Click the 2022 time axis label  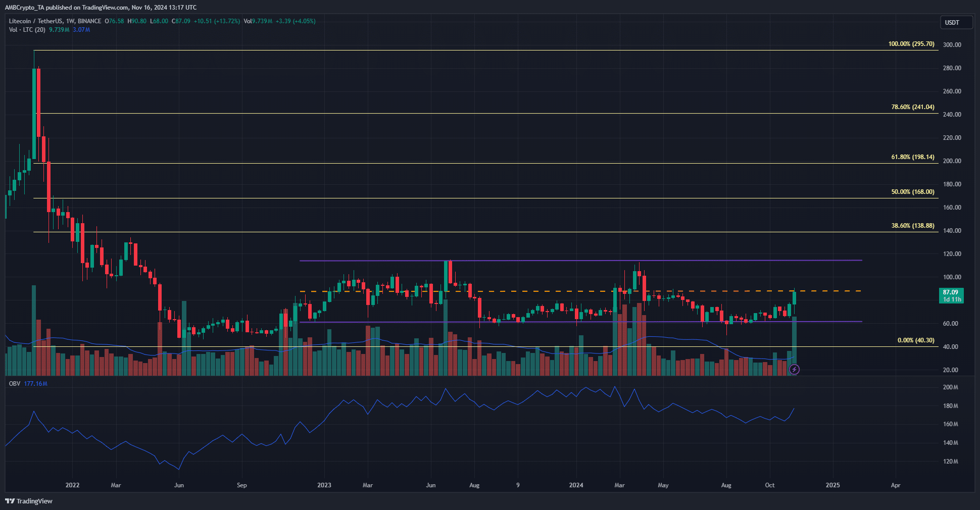72,485
